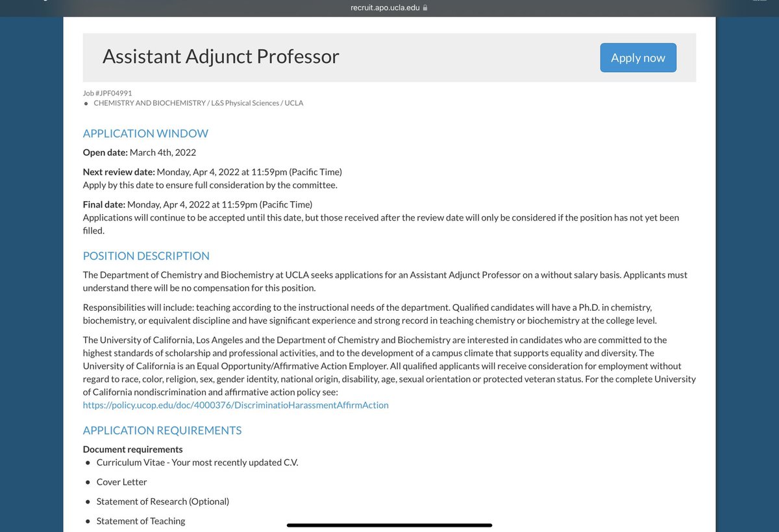Select Statement of Research (Optional) item
Viewport: 779px width, 532px height.
pos(163,502)
